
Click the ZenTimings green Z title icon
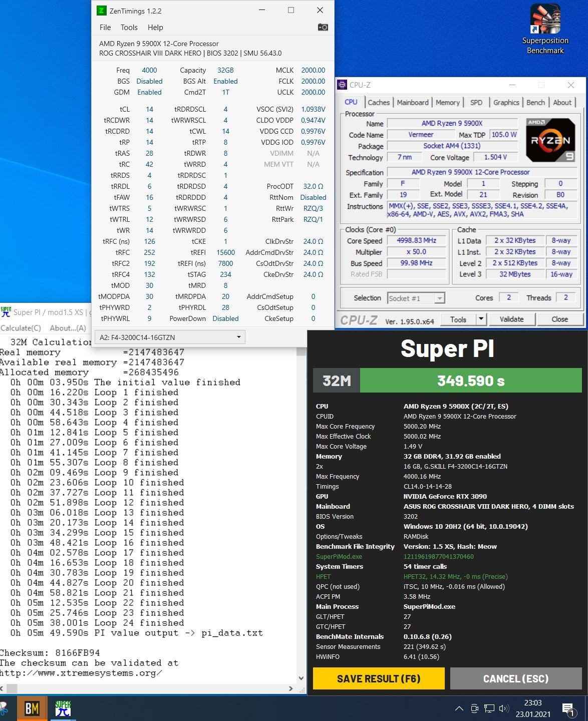(x=102, y=11)
